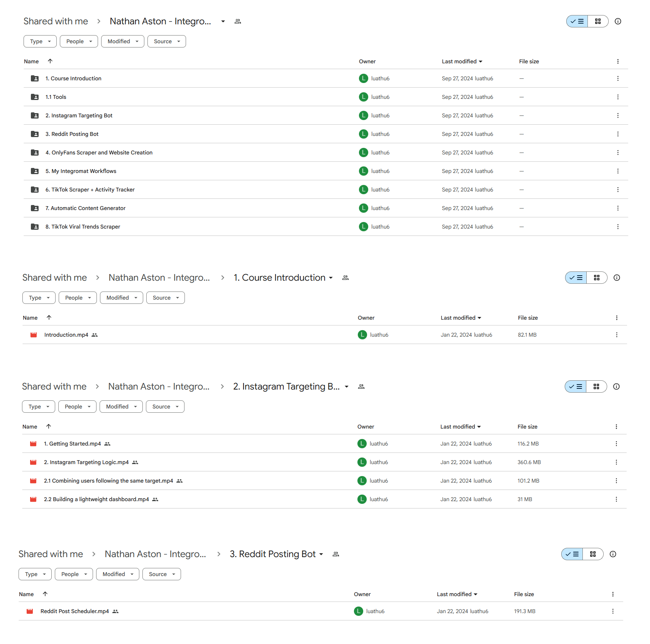
Task: Switch to grid layout in Instagram Targeting view
Action: tap(596, 386)
